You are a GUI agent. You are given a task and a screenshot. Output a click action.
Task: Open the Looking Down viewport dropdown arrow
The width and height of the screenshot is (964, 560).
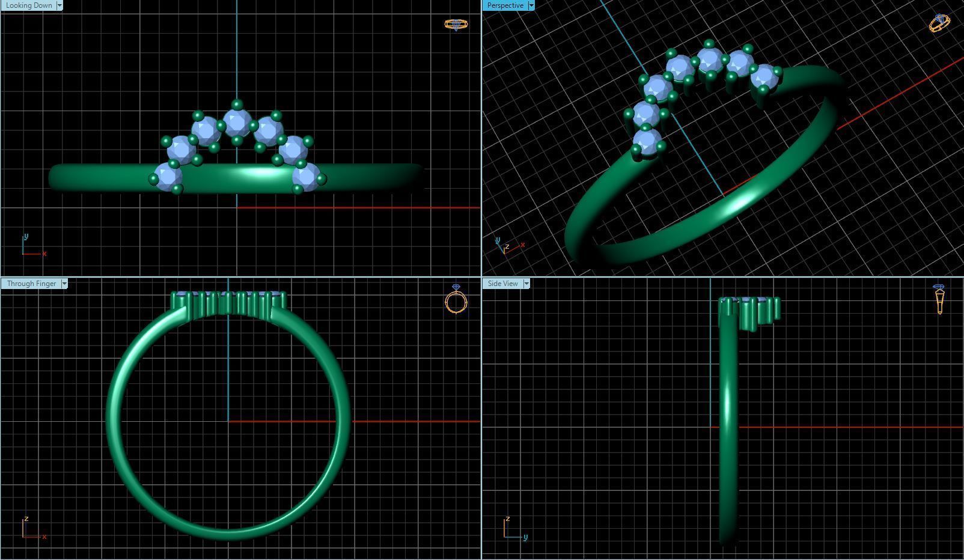(x=59, y=5)
